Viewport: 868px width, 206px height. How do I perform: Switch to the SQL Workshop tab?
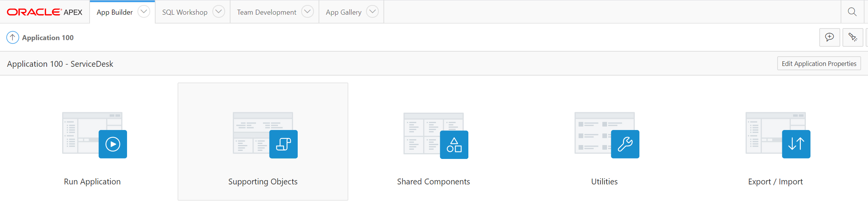[x=185, y=12]
